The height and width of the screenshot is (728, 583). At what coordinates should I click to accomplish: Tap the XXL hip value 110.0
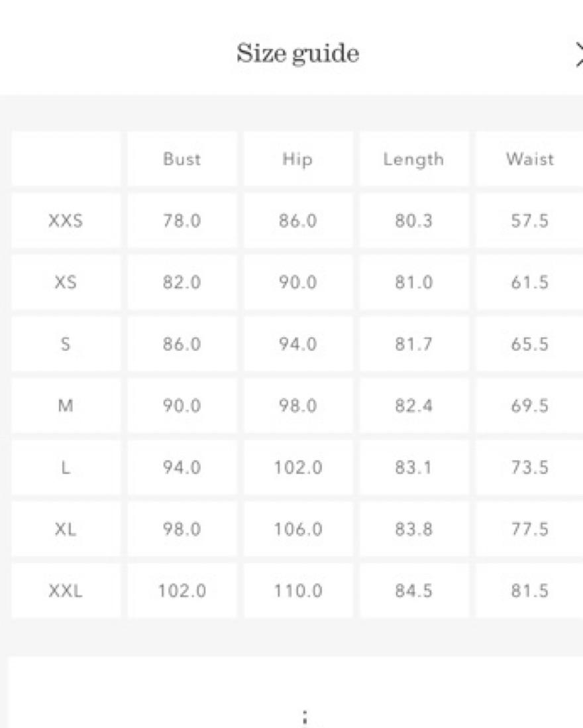297,591
